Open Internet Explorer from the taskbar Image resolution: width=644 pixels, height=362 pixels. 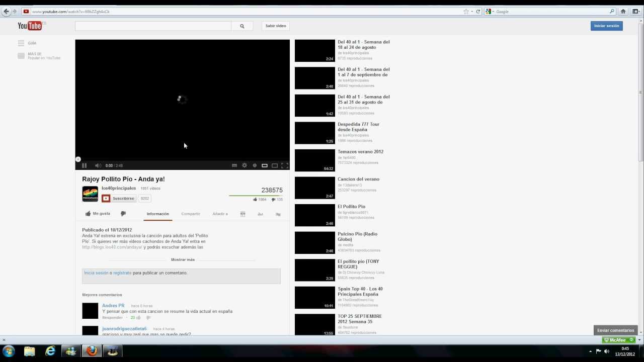(x=50, y=351)
